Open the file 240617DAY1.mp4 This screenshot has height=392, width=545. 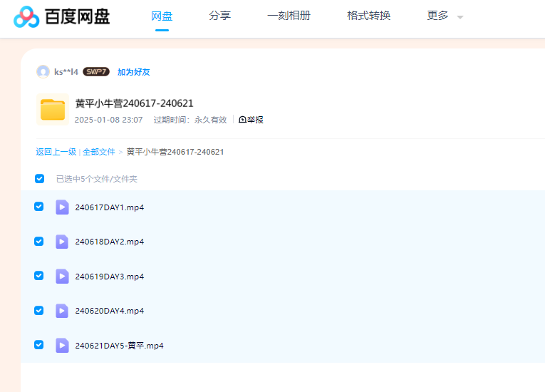pyautogui.click(x=110, y=207)
